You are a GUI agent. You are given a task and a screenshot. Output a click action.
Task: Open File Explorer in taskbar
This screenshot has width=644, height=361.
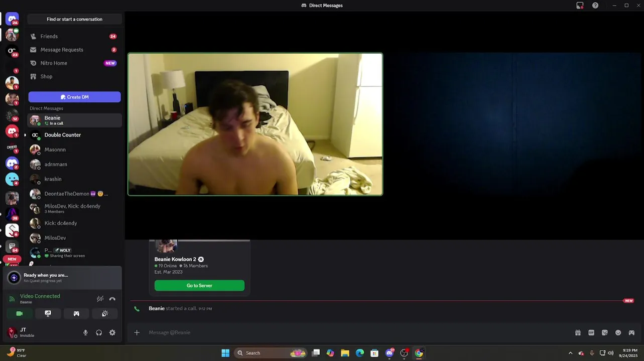point(345,353)
